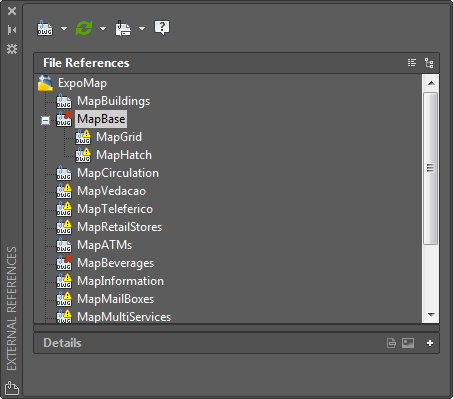The height and width of the screenshot is (399, 453).
Task: Click the MapMultiServices DWG warning icon
Action: pos(64,316)
